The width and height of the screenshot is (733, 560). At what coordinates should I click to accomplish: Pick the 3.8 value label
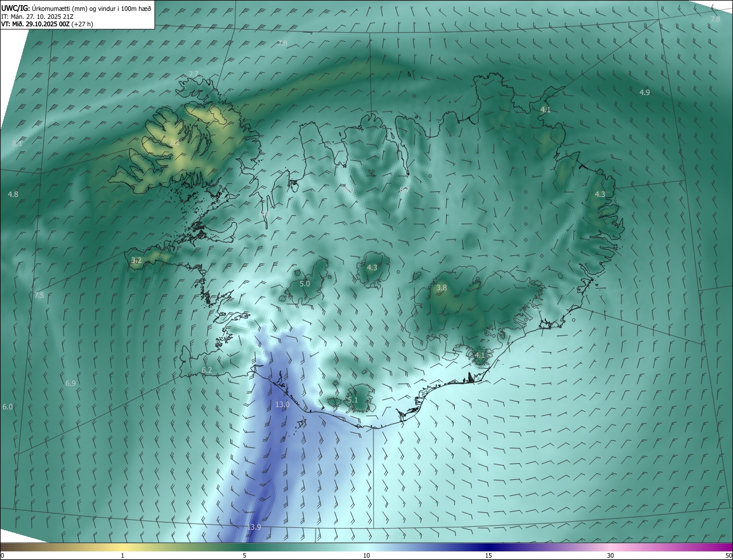tap(441, 288)
